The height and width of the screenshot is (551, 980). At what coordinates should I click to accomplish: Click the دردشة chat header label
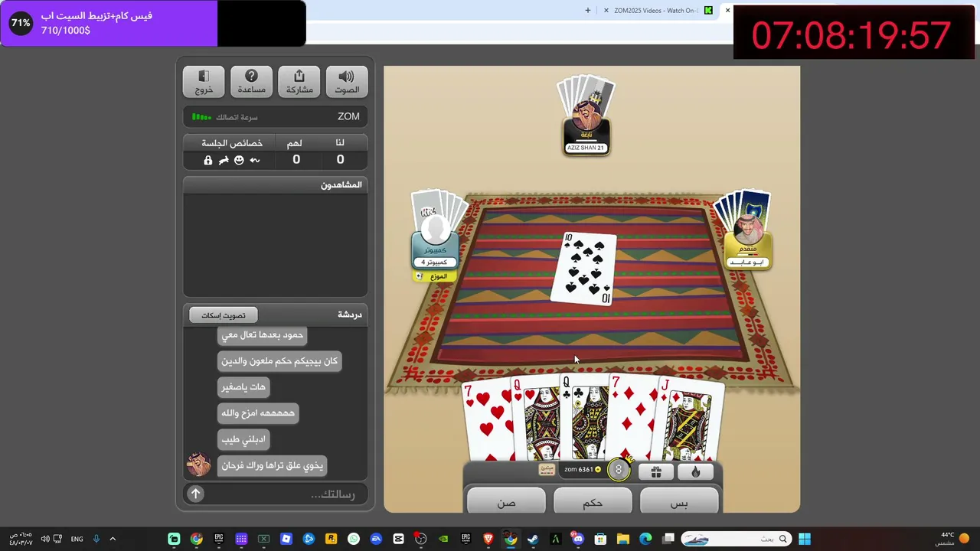point(350,315)
